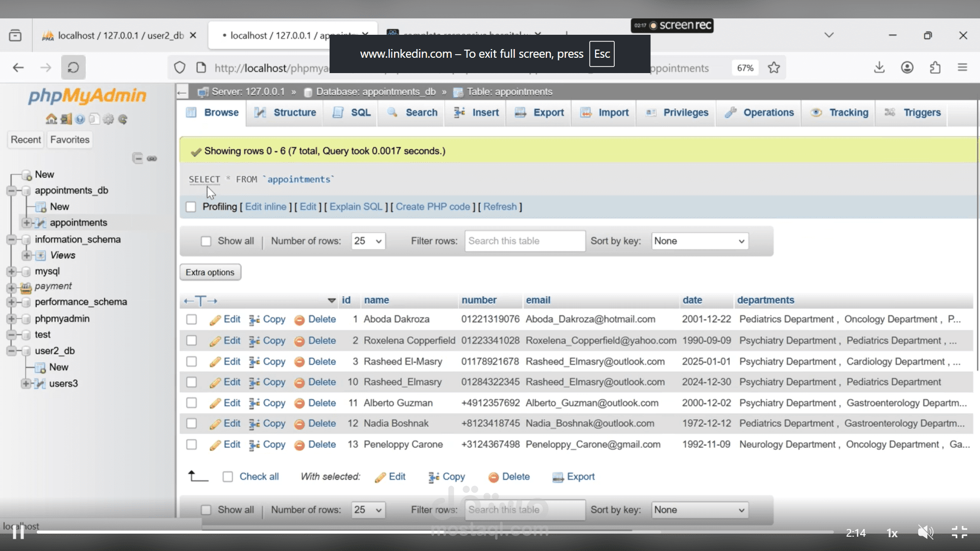Select checkbox for Roxelena Copperfield row
This screenshot has width=980, height=551.
[x=192, y=340]
